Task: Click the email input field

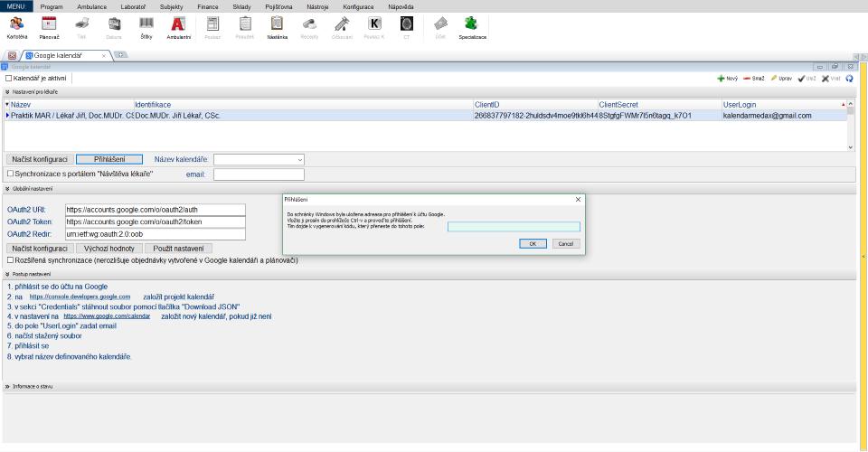Action: coord(259,174)
